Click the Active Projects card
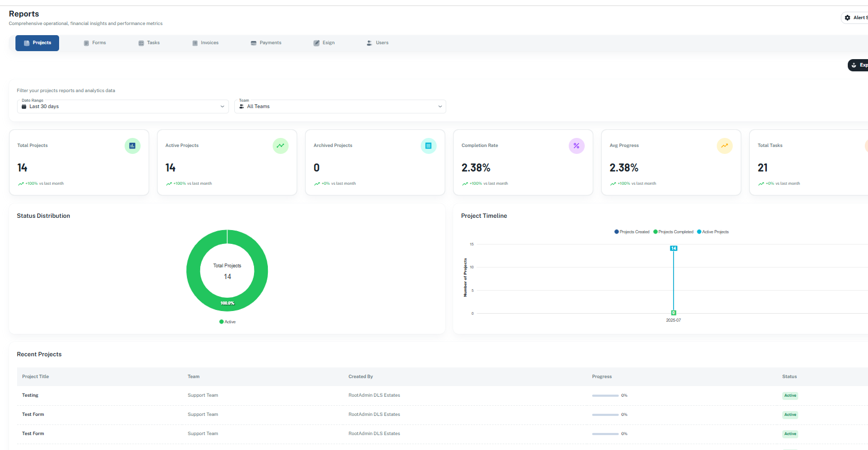The width and height of the screenshot is (868, 450). [227, 162]
